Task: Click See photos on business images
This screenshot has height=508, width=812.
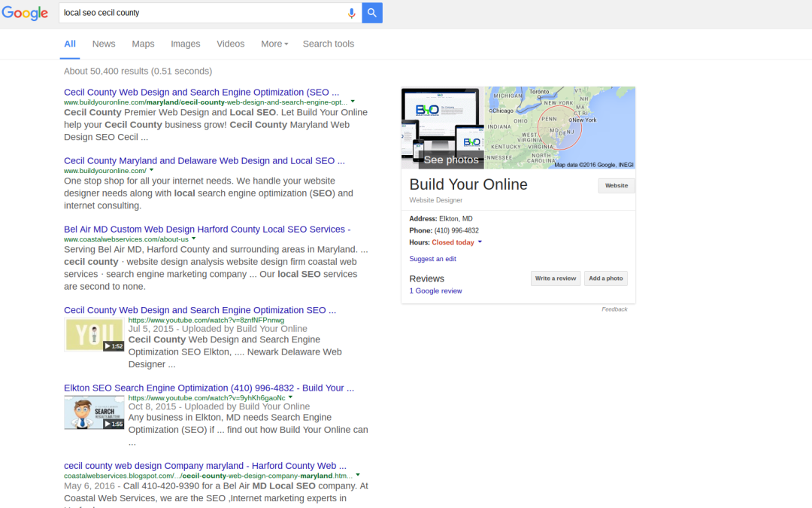Action: point(450,160)
